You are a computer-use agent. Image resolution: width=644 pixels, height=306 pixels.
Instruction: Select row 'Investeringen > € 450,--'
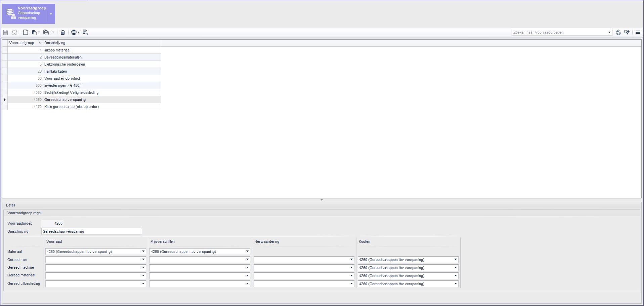pyautogui.click(x=82, y=85)
